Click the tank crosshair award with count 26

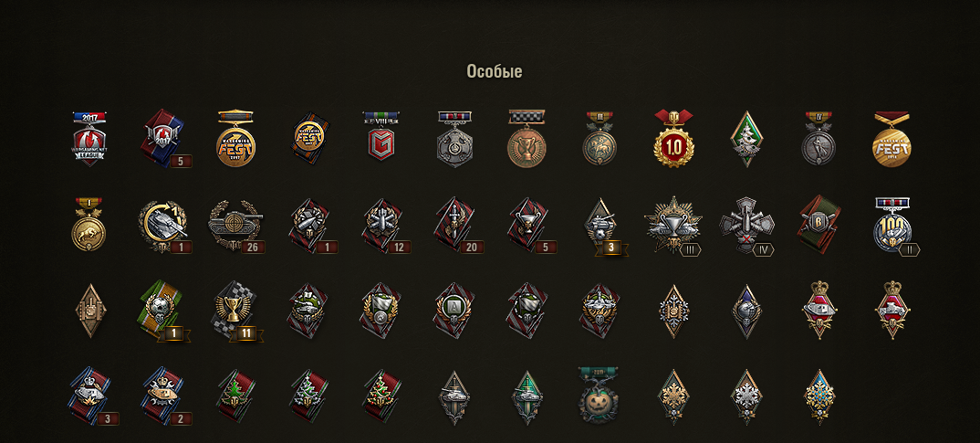[235, 226]
